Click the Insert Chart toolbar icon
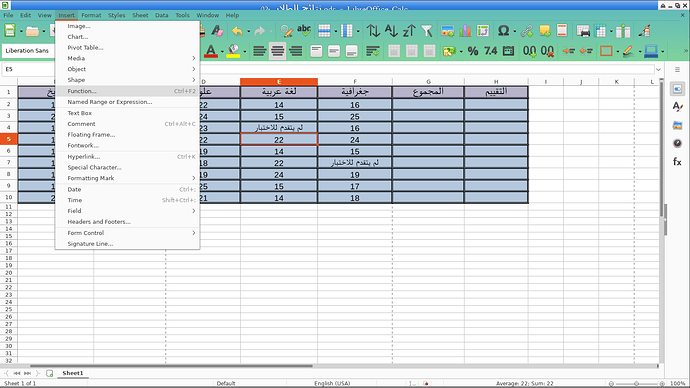This screenshot has width=690, height=388. [x=465, y=31]
